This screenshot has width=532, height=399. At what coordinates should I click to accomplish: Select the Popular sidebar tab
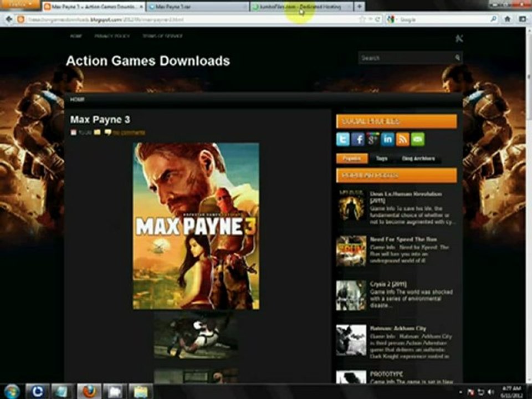(352, 158)
